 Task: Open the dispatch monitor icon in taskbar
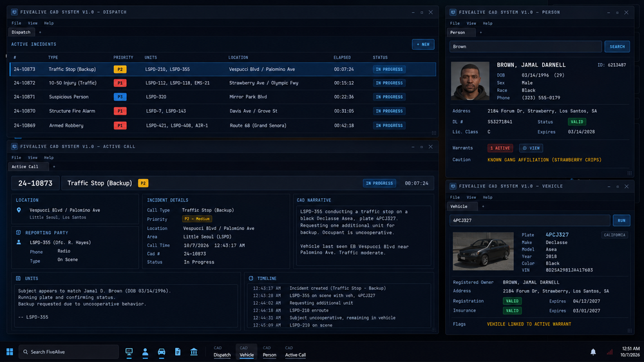point(129,352)
